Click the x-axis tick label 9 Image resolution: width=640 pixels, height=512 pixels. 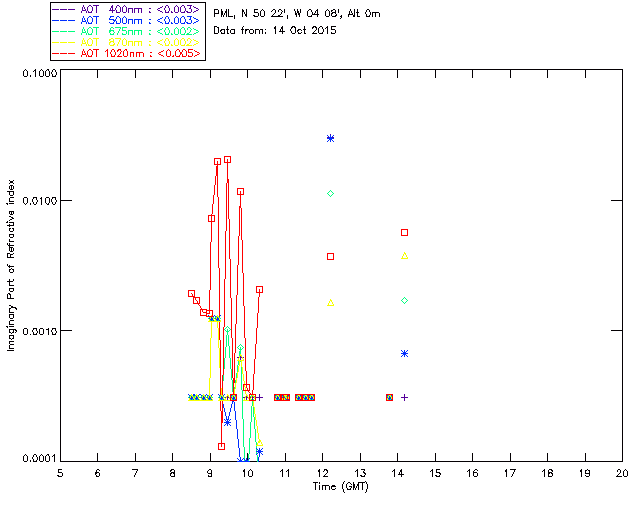click(x=210, y=473)
